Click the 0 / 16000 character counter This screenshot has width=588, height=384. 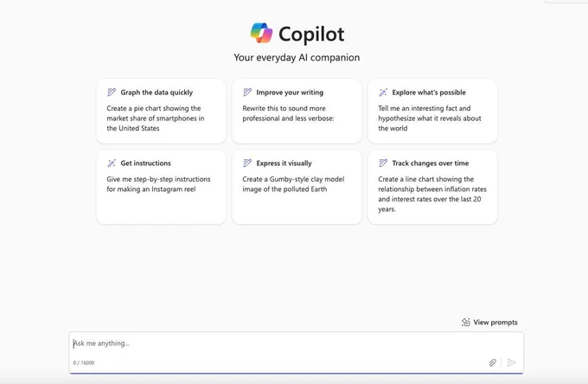coord(84,362)
